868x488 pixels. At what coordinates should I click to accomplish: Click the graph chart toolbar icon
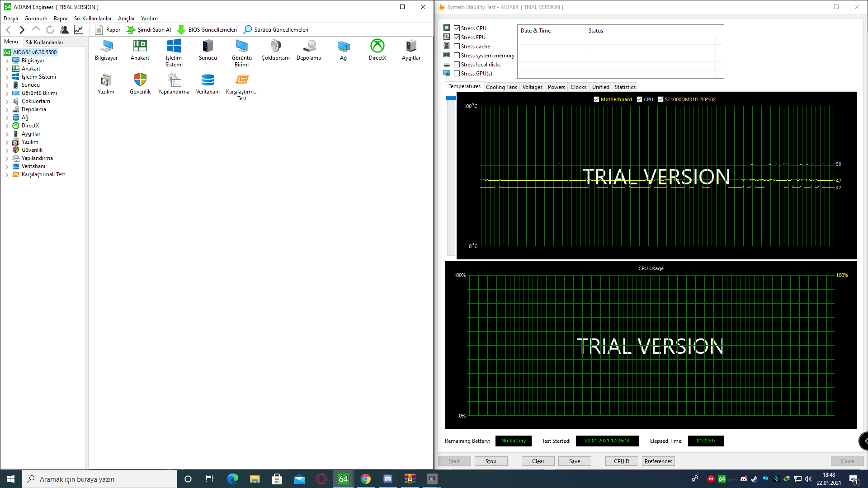pyautogui.click(x=78, y=30)
